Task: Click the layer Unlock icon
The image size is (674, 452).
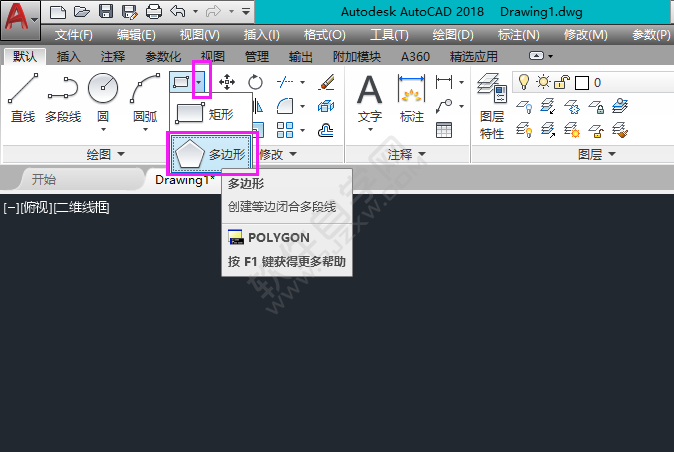Action: (x=596, y=130)
